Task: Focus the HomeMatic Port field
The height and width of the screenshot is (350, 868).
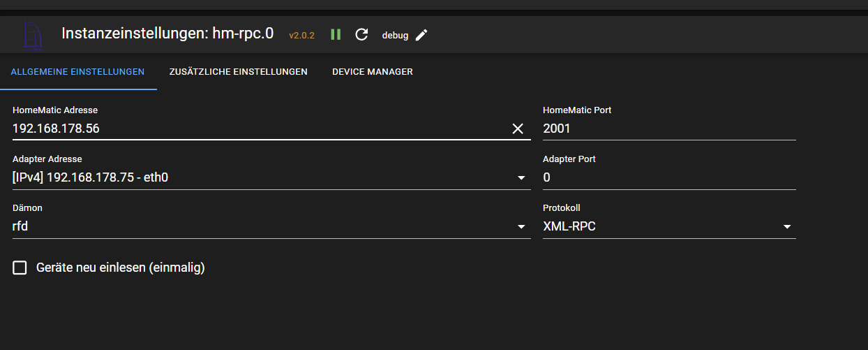Action: click(669, 129)
